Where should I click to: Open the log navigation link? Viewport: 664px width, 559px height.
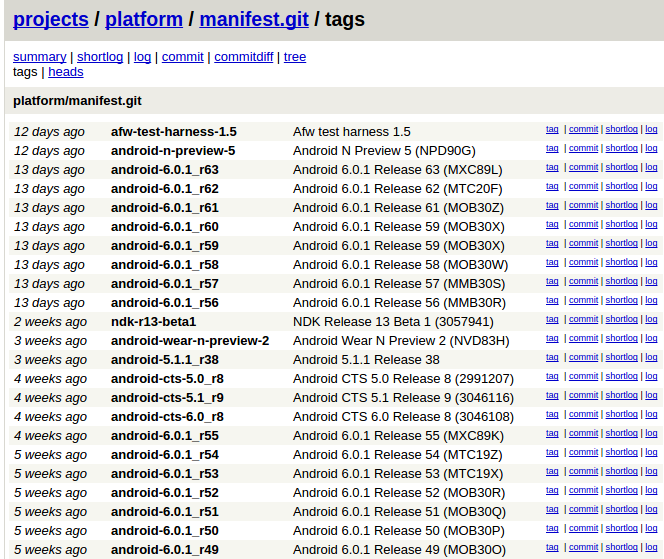pyautogui.click(x=142, y=57)
